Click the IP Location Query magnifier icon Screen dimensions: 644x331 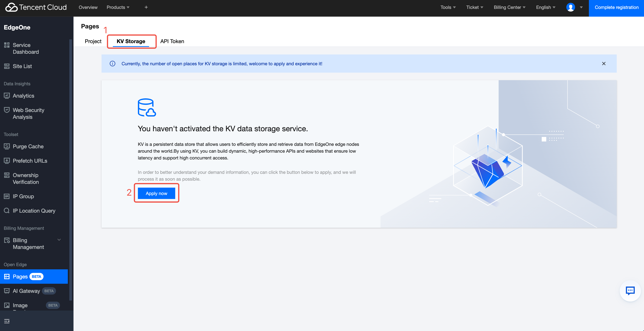(7, 211)
